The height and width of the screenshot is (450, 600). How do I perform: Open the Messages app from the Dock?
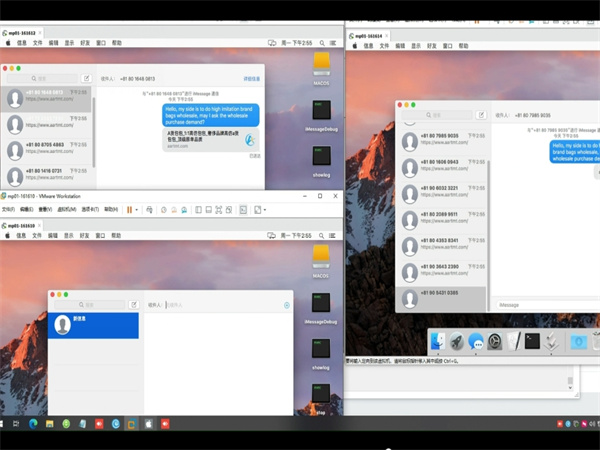tap(476, 342)
